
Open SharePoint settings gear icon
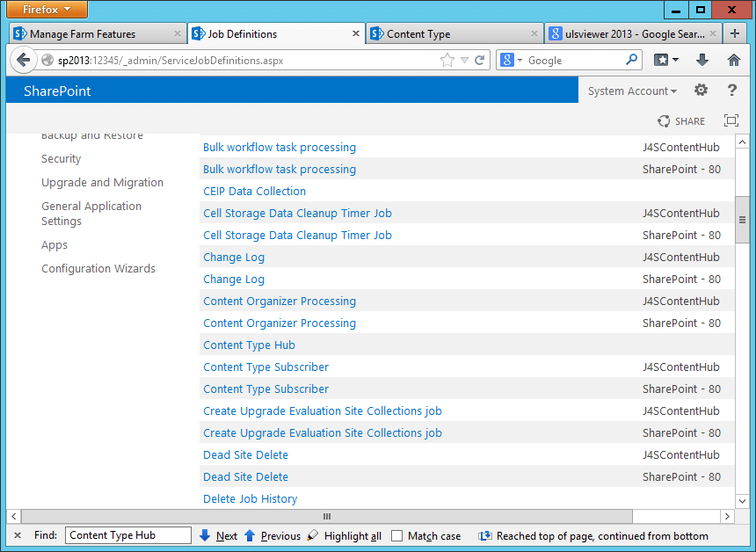coord(701,90)
